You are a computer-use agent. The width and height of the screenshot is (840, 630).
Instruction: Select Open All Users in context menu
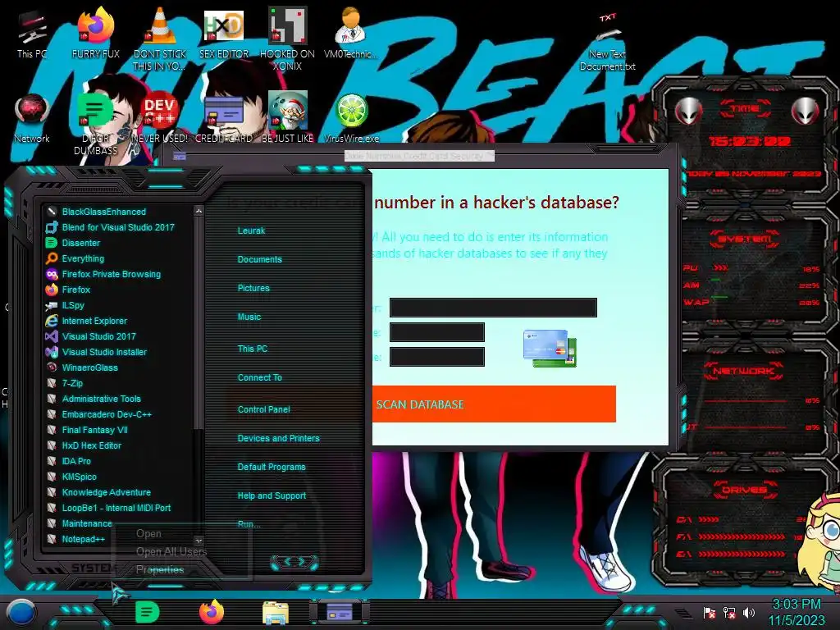(171, 552)
